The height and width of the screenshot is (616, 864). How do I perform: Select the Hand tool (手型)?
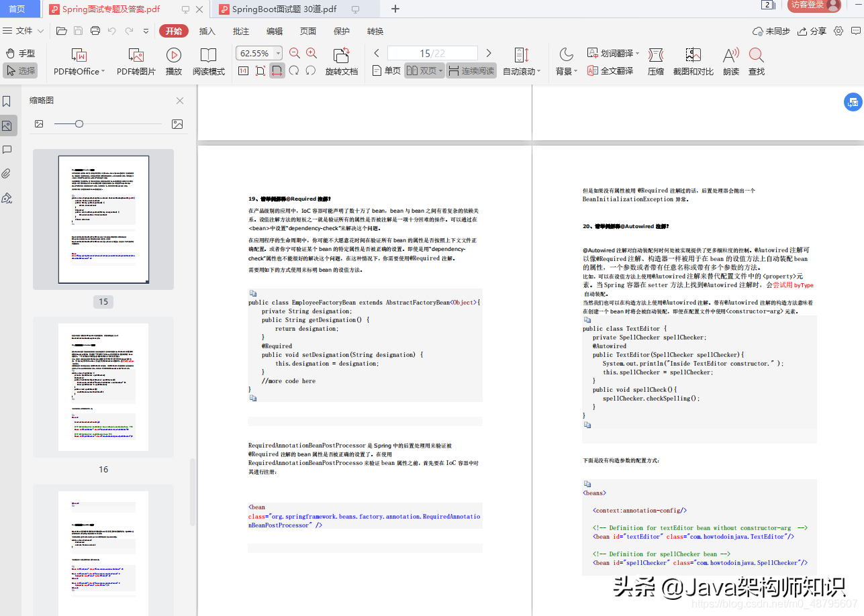point(20,53)
